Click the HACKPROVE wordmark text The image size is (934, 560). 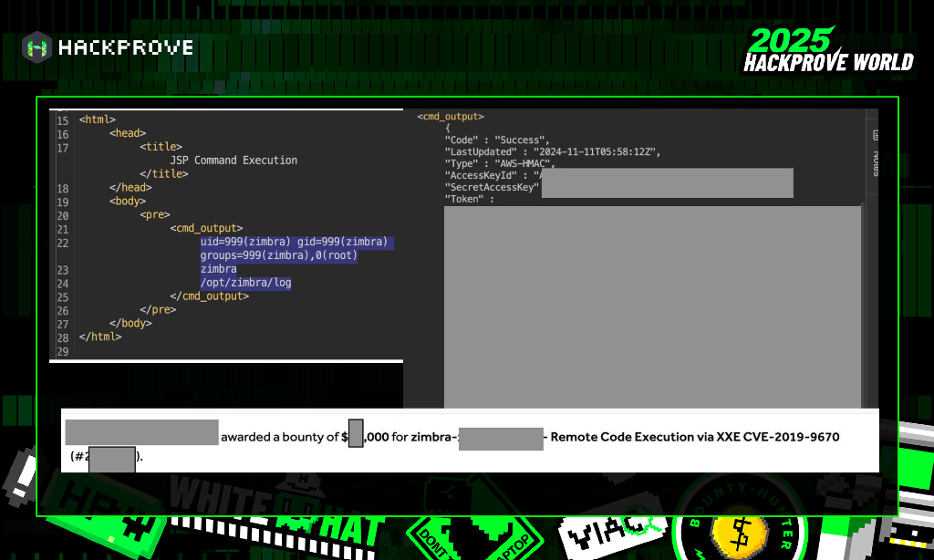coord(126,47)
